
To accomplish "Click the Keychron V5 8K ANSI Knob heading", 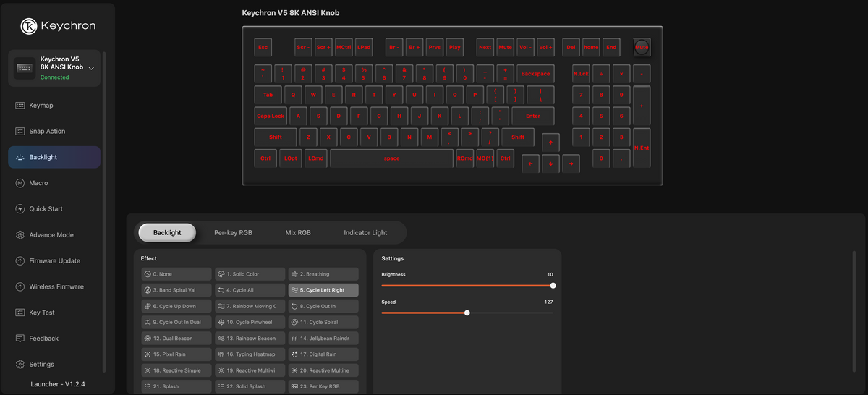I will [x=290, y=13].
